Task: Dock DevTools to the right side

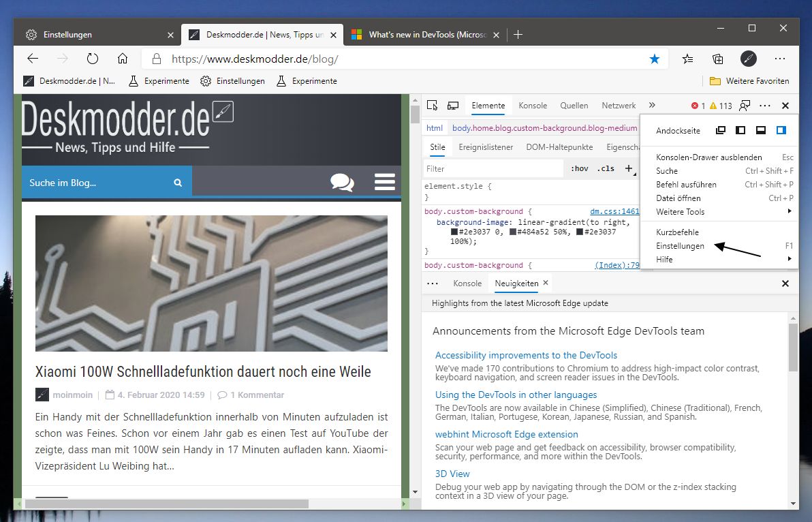Action: tap(781, 130)
